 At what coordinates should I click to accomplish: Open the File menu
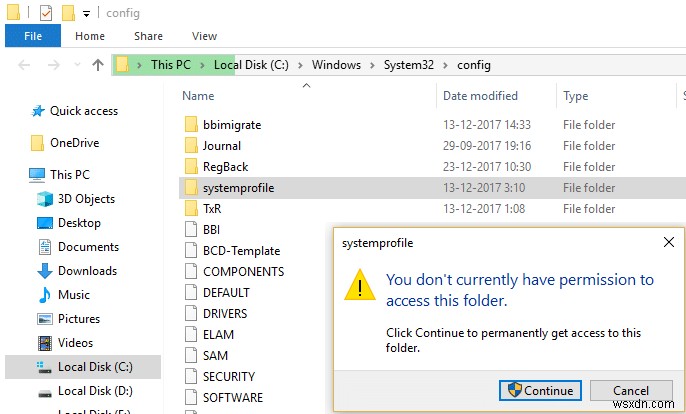pyautogui.click(x=32, y=36)
